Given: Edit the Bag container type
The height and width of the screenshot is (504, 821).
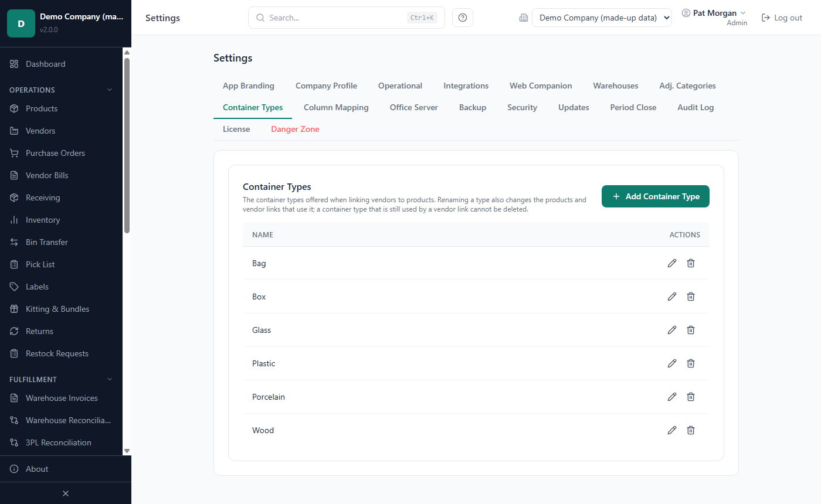Looking at the screenshot, I should (672, 263).
